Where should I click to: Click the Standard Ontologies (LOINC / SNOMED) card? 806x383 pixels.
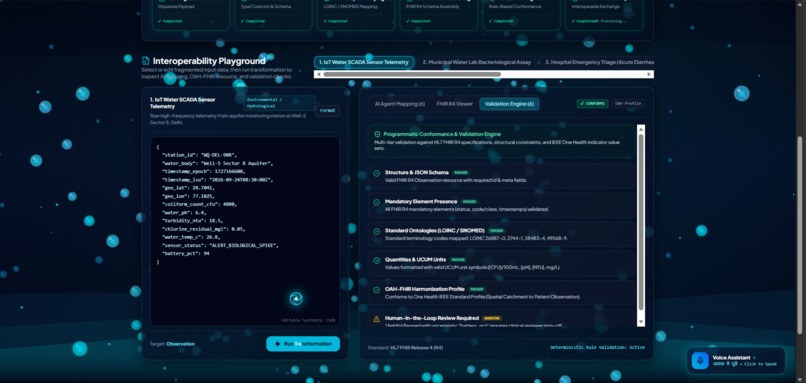tap(502, 234)
